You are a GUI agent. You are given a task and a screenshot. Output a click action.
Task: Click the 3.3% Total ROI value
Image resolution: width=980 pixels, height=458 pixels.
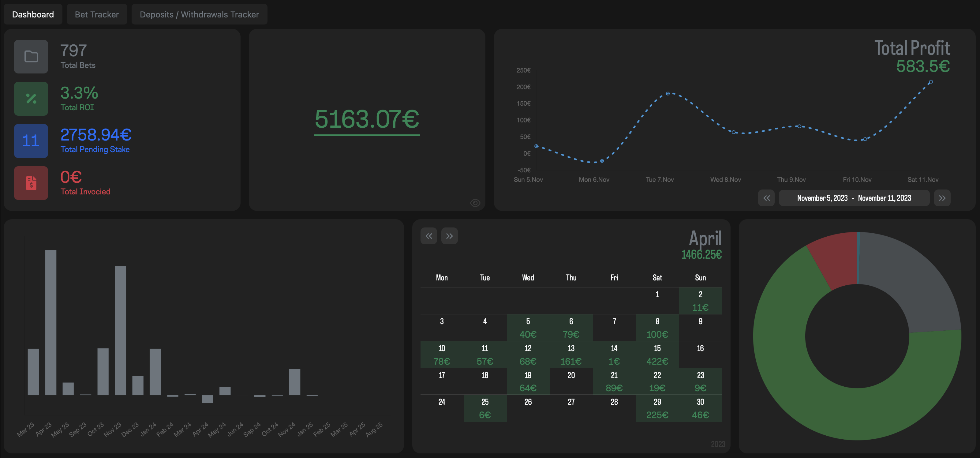(79, 93)
